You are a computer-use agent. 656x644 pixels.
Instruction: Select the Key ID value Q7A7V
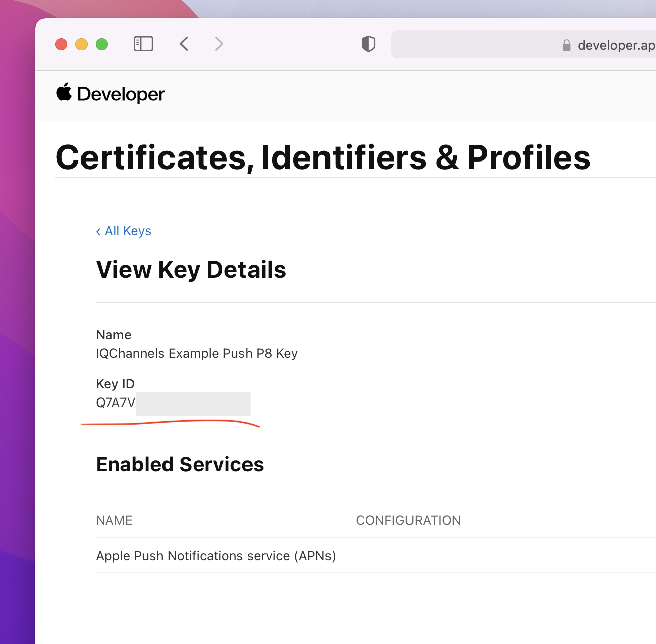point(116,403)
